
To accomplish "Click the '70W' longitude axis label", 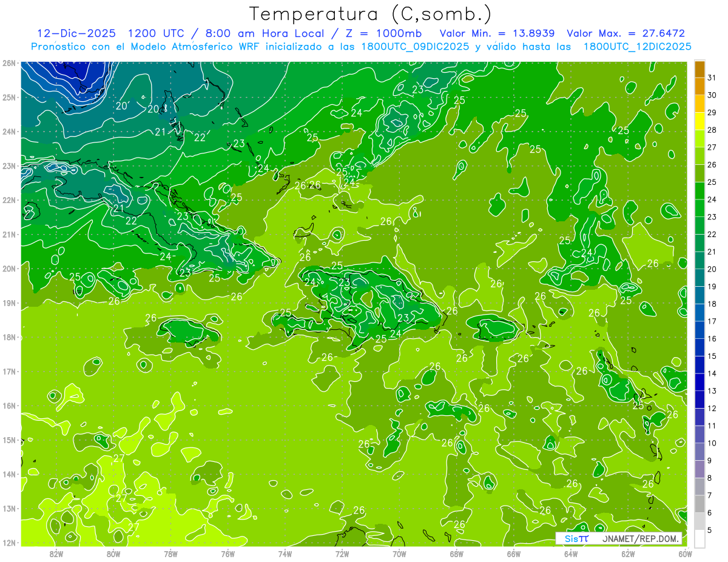I will [399, 554].
